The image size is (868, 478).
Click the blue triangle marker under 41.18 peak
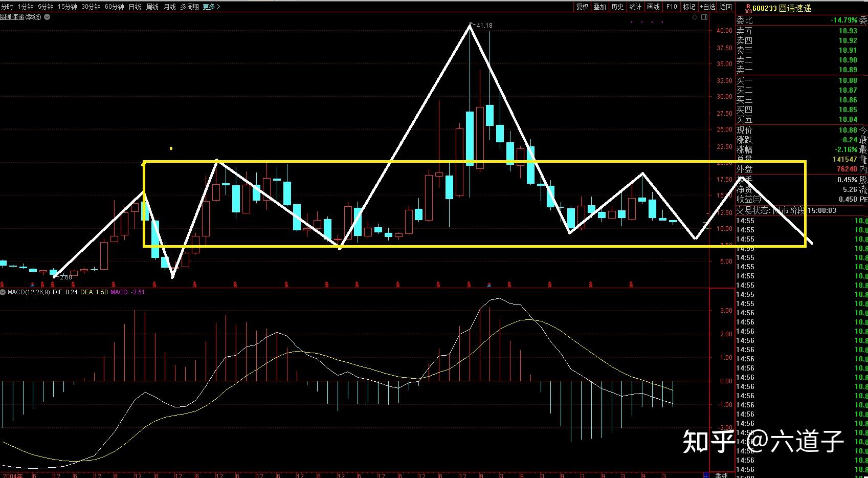tap(489, 284)
